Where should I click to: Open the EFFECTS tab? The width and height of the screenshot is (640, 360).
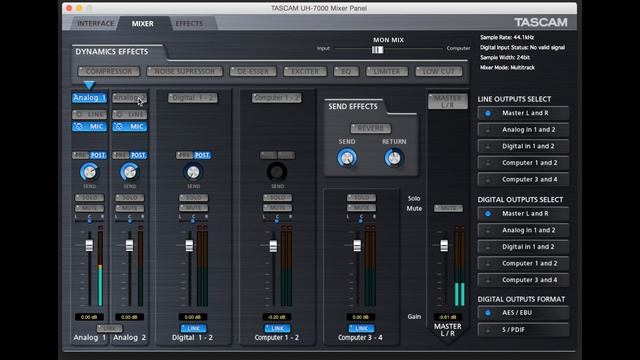point(189,24)
